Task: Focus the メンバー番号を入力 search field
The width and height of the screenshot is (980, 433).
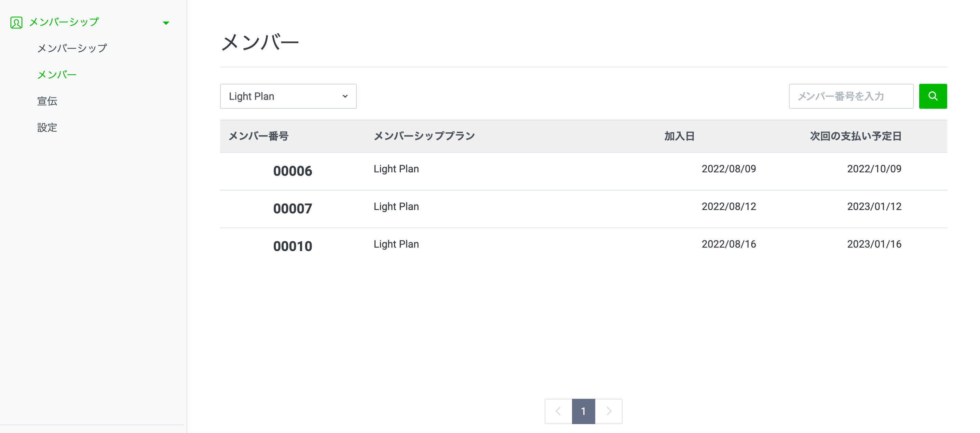Action: [x=850, y=96]
